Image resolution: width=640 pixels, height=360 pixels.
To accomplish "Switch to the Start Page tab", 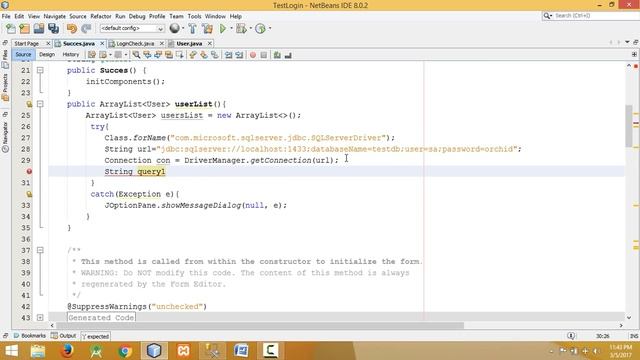I will point(27,43).
